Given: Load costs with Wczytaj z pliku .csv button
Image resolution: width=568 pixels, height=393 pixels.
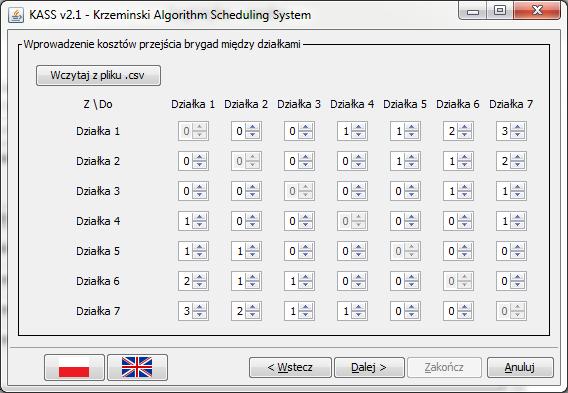Looking at the screenshot, I should click(98, 75).
